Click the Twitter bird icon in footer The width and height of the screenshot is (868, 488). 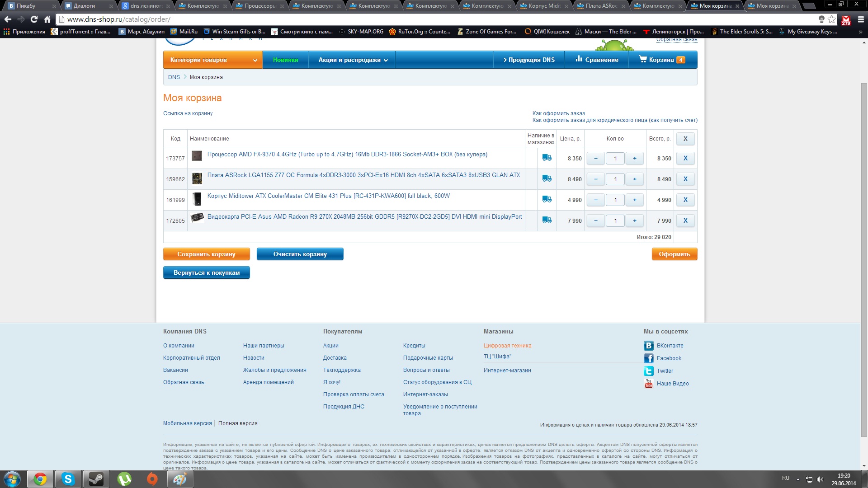pyautogui.click(x=648, y=371)
